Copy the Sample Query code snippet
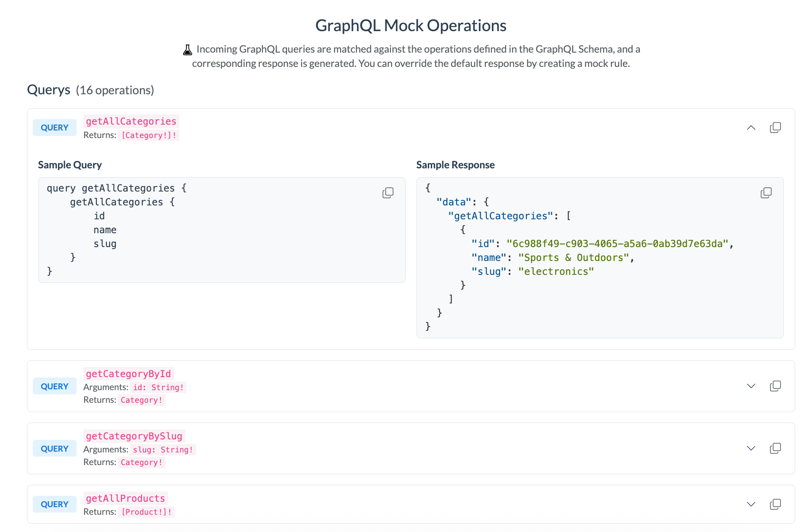Viewport: 812px width, 532px height. [x=388, y=192]
